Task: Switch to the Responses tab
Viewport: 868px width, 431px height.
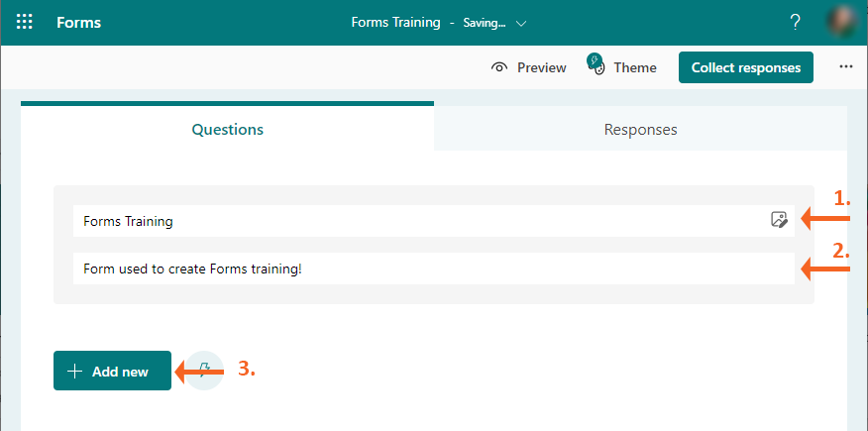Action: pos(640,129)
